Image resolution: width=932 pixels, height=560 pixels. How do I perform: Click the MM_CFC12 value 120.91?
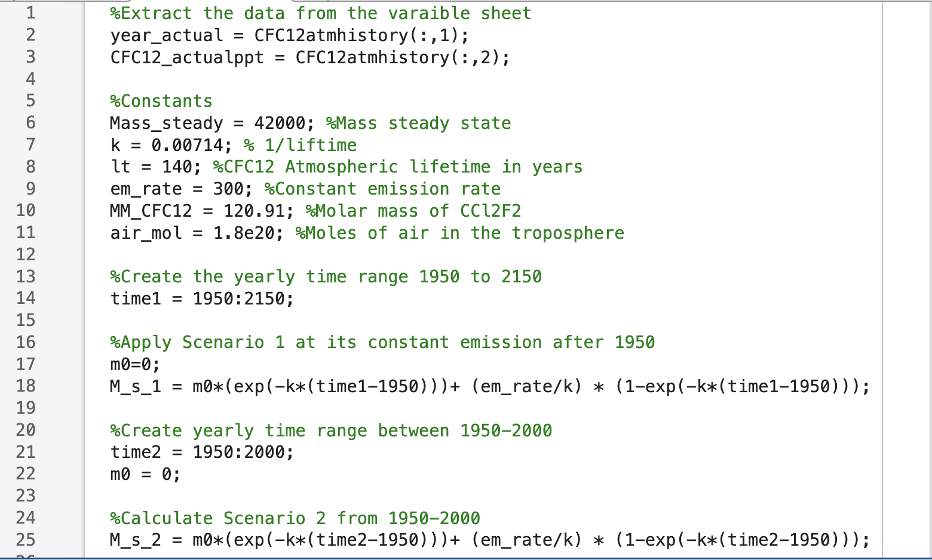[258, 210]
